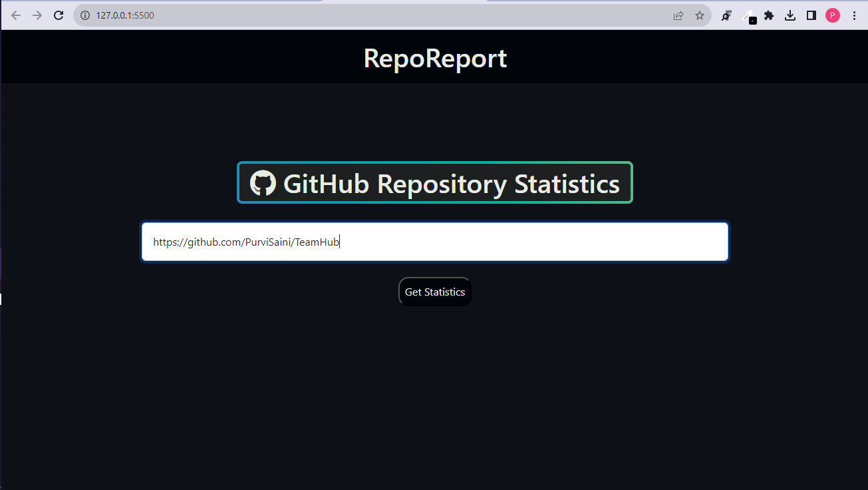868x490 pixels.
Task: Select the 127.0.0.1:5500 address bar URL
Action: (125, 15)
